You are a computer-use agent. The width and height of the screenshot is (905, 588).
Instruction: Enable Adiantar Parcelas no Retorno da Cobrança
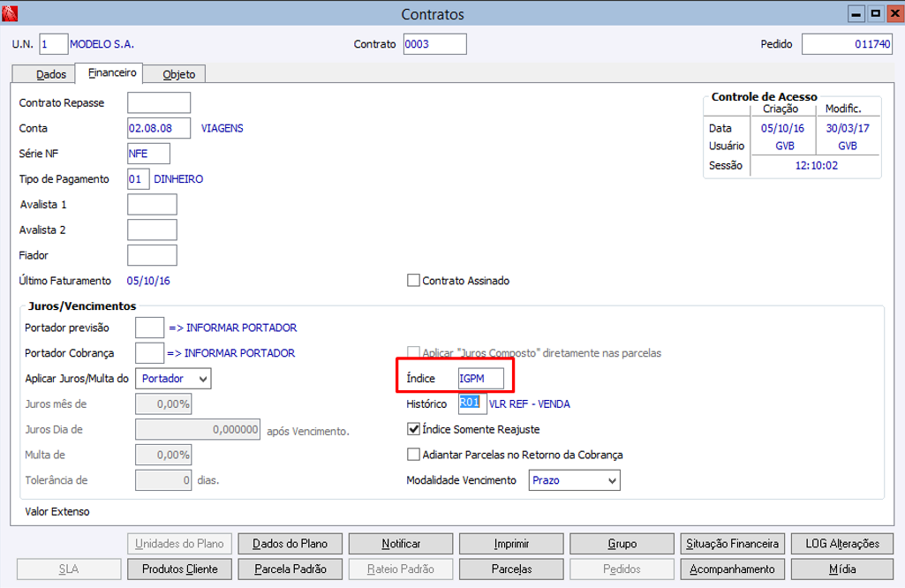(x=413, y=454)
